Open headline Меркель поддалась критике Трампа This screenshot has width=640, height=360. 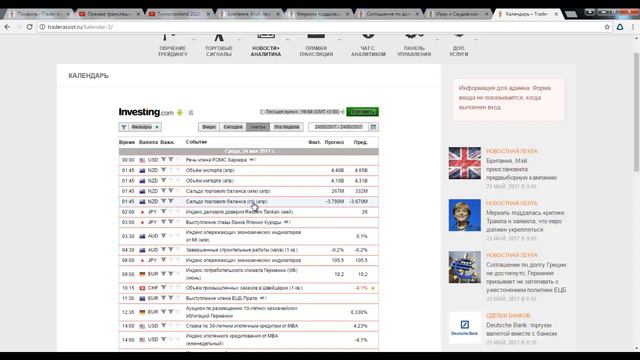click(525, 221)
